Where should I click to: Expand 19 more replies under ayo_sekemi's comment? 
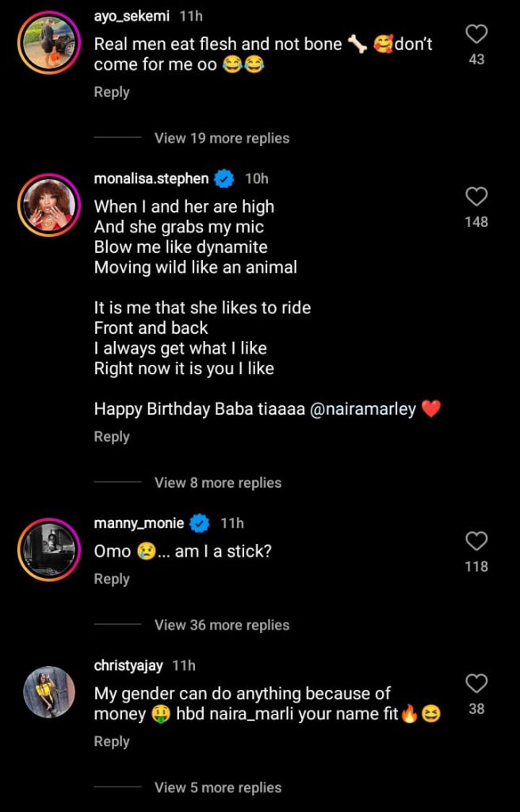[x=221, y=137]
